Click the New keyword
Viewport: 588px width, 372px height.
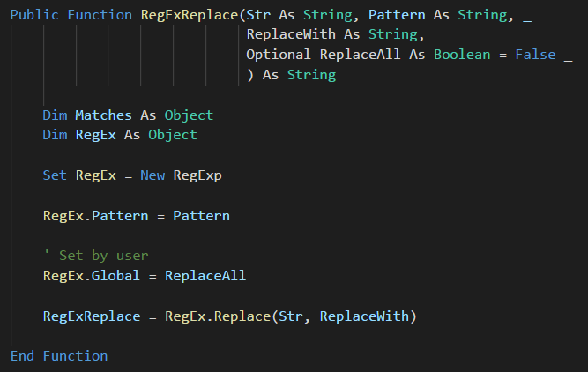click(x=153, y=175)
